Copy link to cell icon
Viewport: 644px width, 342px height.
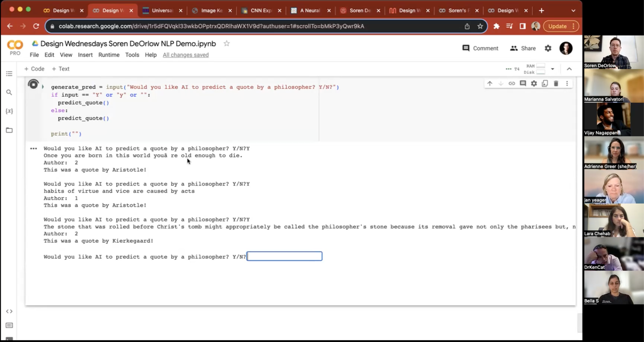[x=512, y=84]
